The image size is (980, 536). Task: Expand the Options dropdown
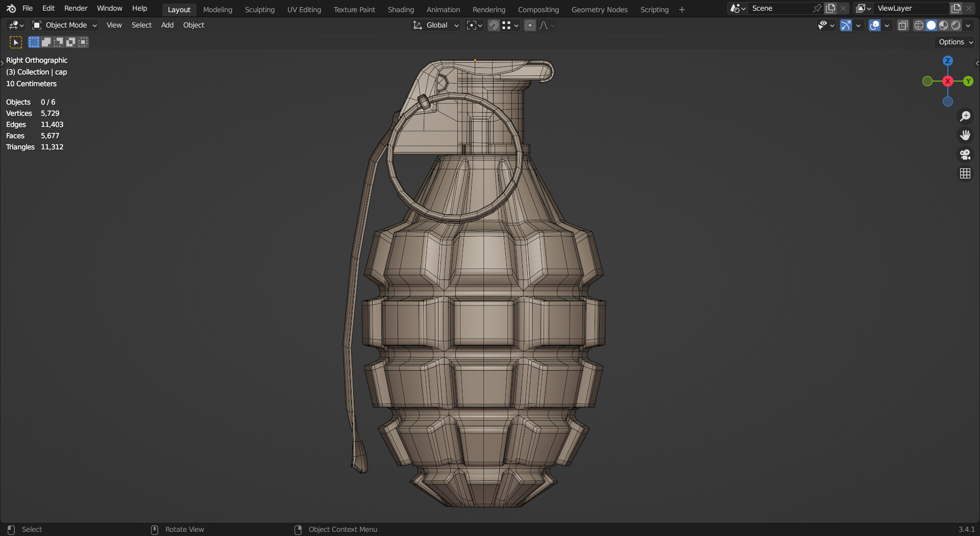point(954,42)
